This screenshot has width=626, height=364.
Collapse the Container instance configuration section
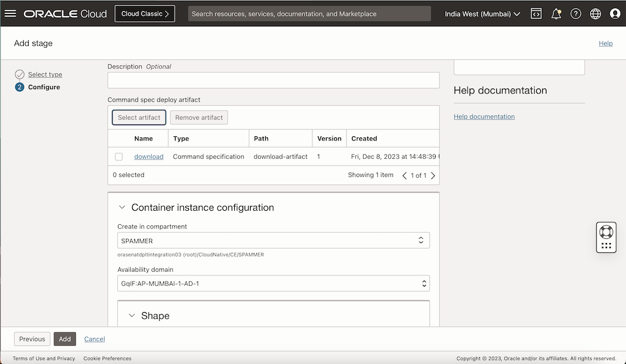(x=122, y=207)
